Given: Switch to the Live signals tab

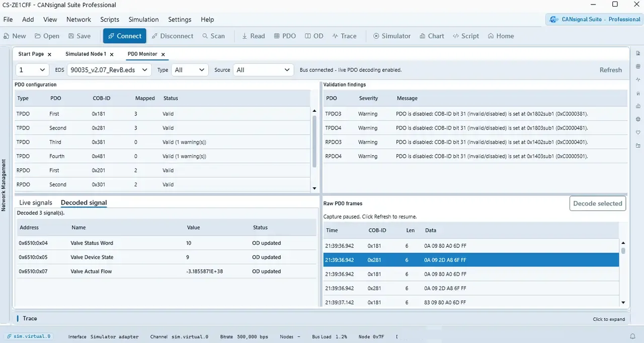Looking at the screenshot, I should 36,202.
